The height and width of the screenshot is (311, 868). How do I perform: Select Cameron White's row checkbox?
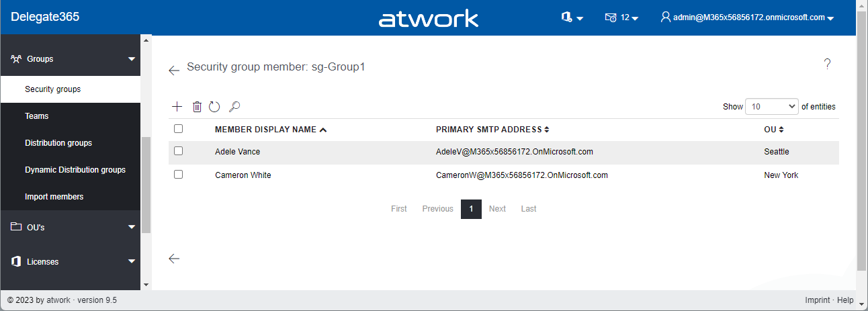click(179, 175)
